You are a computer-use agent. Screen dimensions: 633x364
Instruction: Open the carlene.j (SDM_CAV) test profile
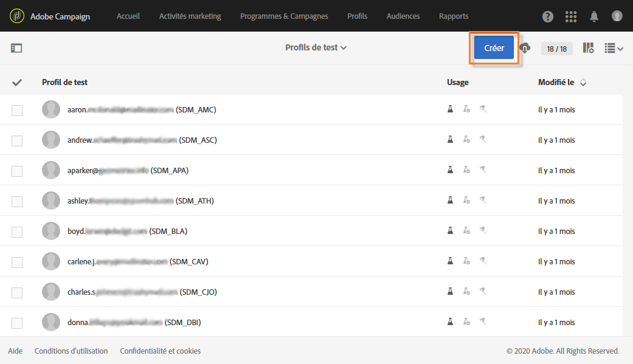137,261
